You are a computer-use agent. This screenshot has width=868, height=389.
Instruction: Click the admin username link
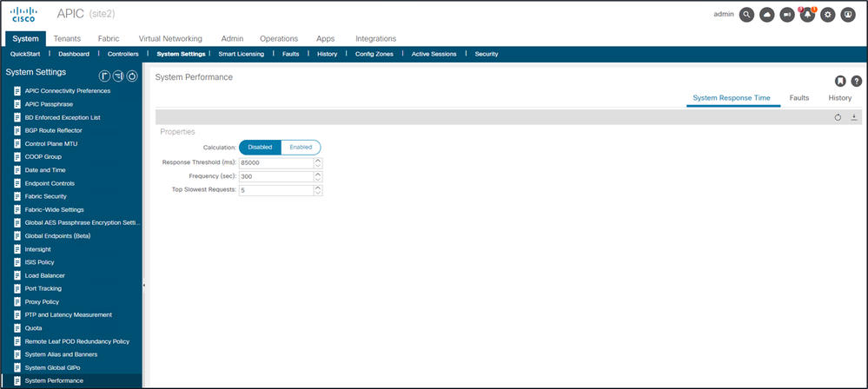click(724, 15)
